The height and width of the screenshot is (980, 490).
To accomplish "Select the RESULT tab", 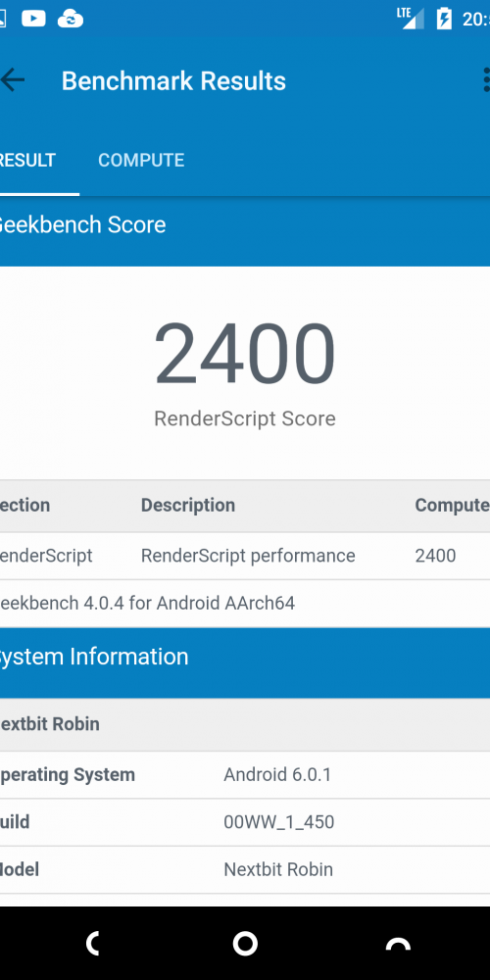I will 27,160.
